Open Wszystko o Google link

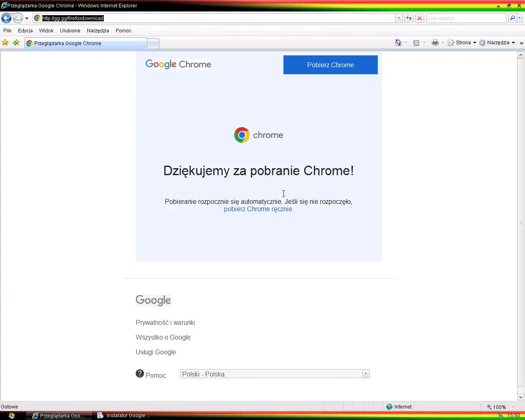[163, 338]
